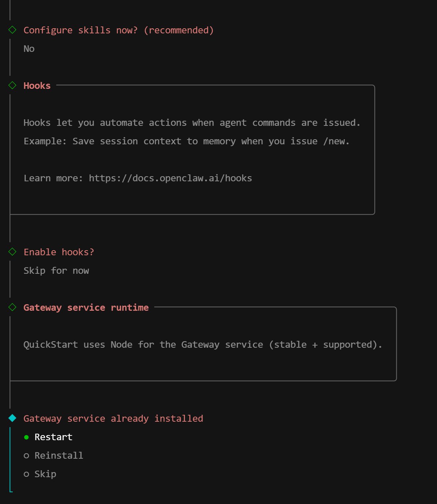Click the Gateway service runtime heading

tap(86, 308)
